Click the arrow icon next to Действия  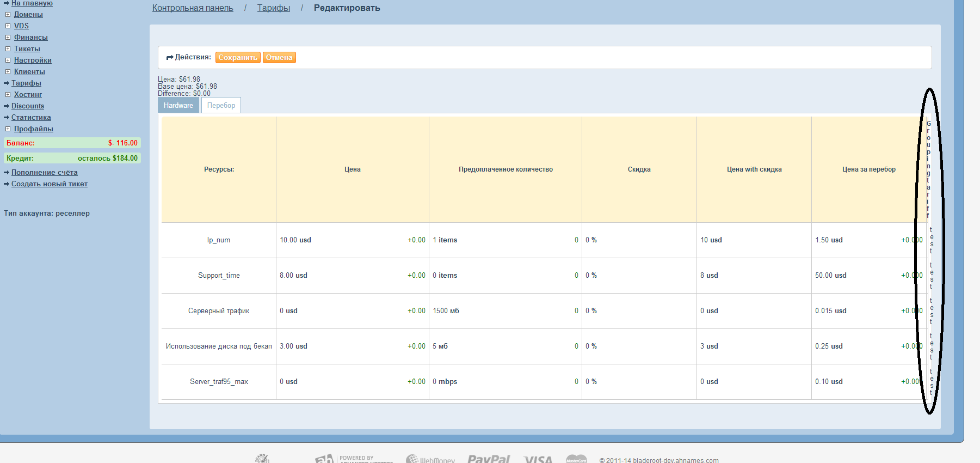pyautogui.click(x=170, y=57)
